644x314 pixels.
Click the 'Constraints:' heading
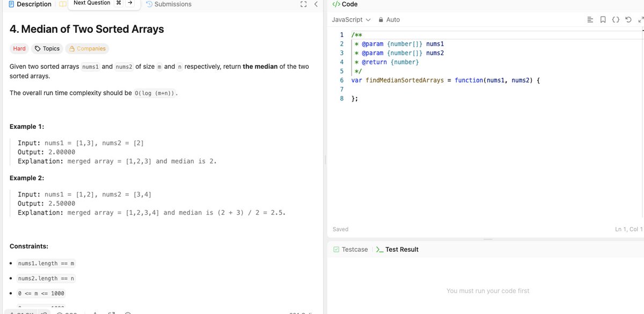point(29,246)
